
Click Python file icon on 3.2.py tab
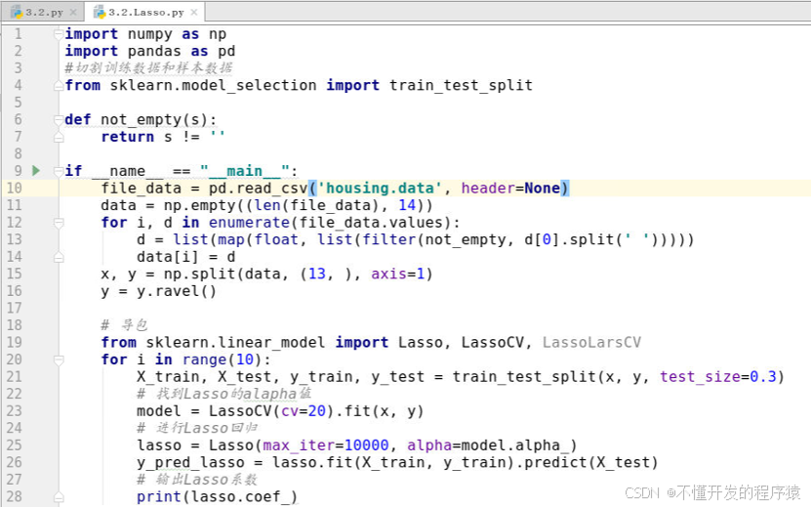(16, 12)
